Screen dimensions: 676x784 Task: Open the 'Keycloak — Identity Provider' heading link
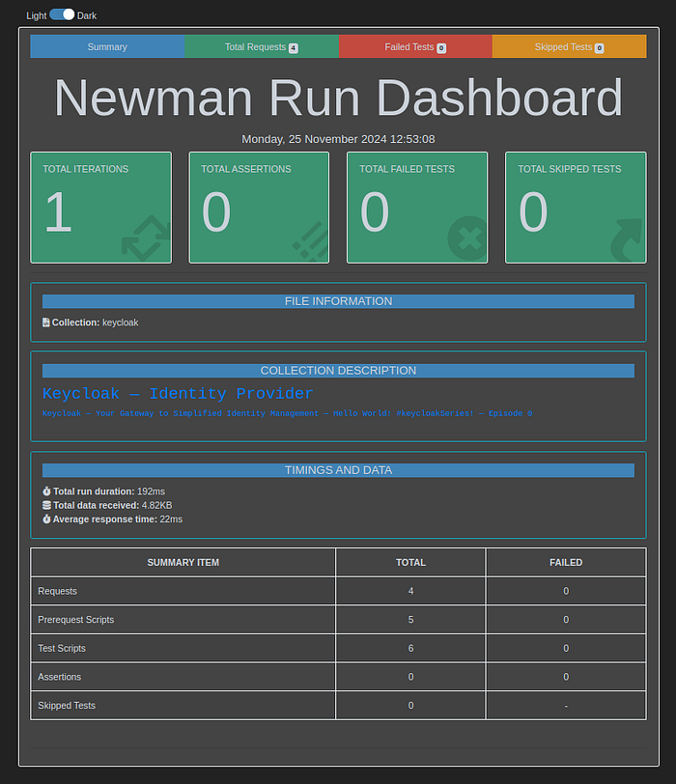pos(178,394)
